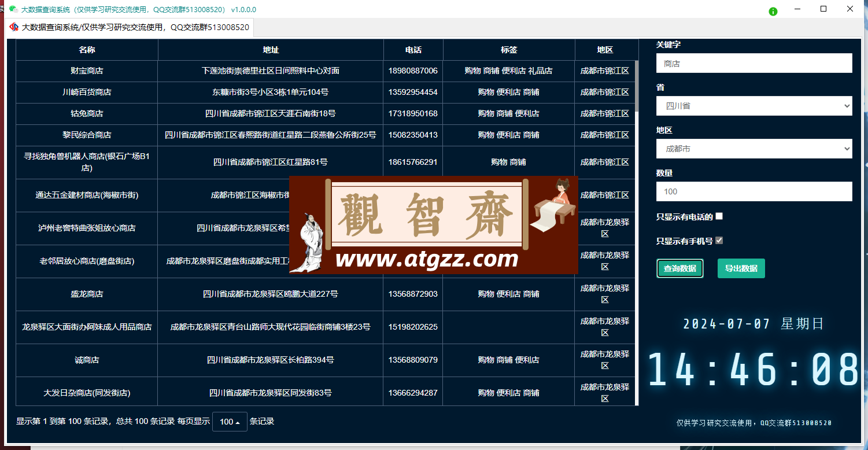Select 盛龙商店 name cell
The height and width of the screenshot is (450, 868).
click(87, 294)
